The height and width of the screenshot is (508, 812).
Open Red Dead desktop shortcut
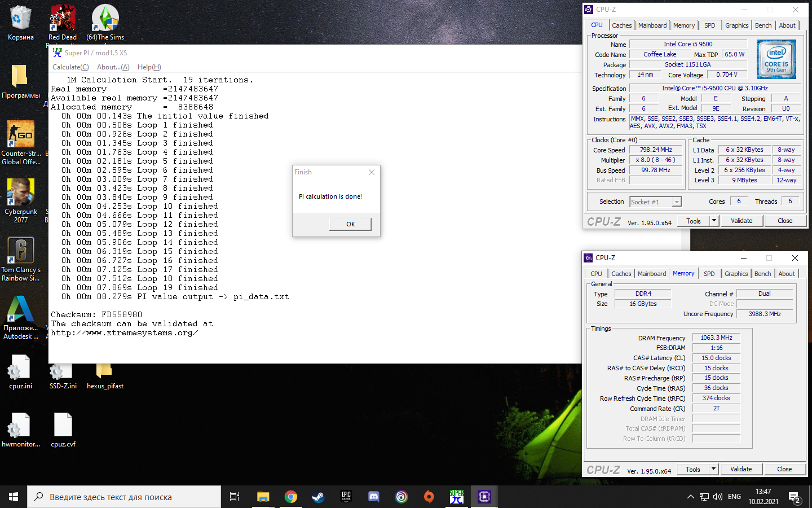point(63,23)
